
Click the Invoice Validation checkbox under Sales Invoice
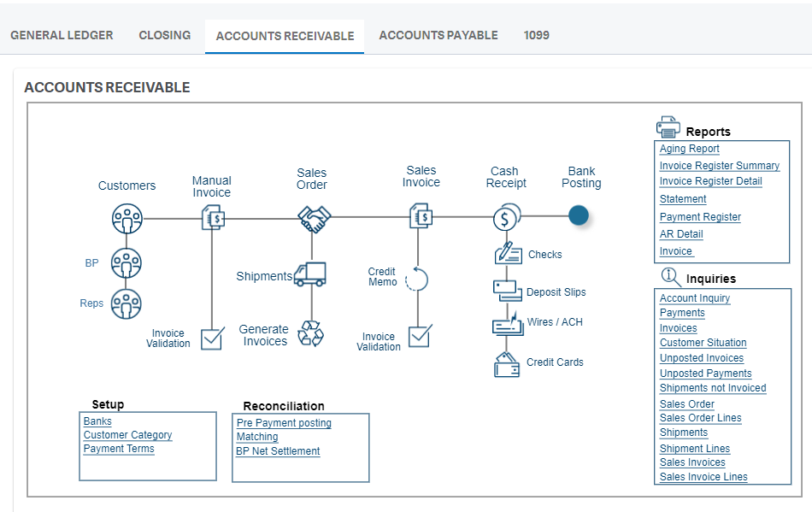pyautogui.click(x=419, y=336)
